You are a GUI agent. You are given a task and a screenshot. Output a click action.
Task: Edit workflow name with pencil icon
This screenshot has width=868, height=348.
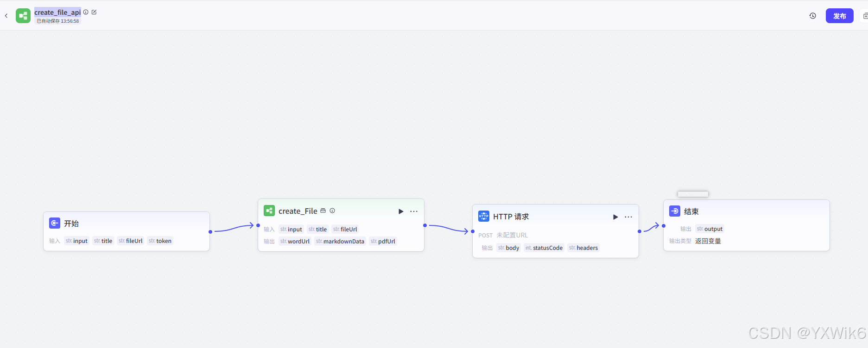click(x=94, y=12)
